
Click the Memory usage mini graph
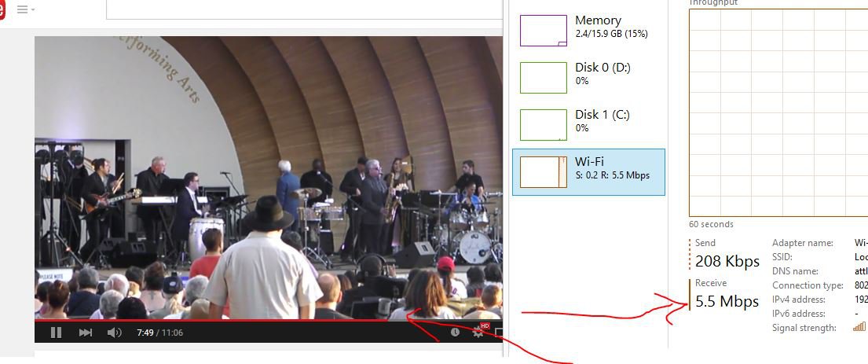pos(543,31)
